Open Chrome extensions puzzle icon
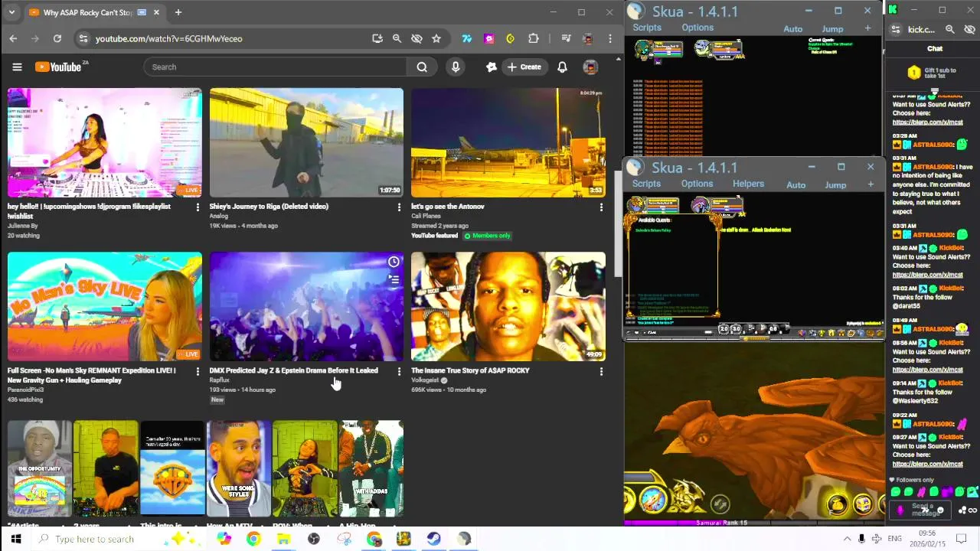 point(534,38)
